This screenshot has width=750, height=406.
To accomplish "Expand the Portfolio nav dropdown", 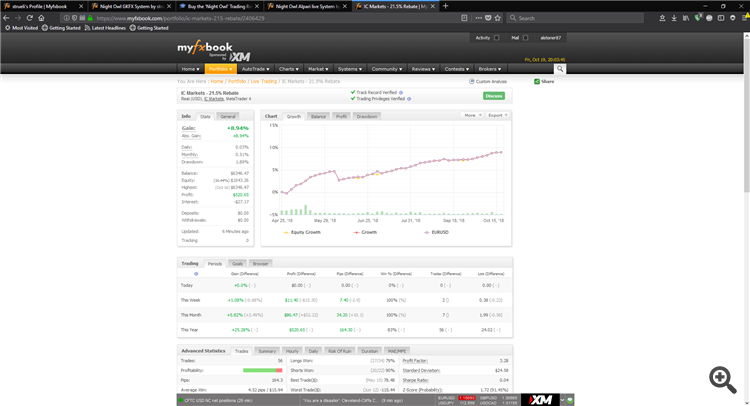I will pos(221,69).
